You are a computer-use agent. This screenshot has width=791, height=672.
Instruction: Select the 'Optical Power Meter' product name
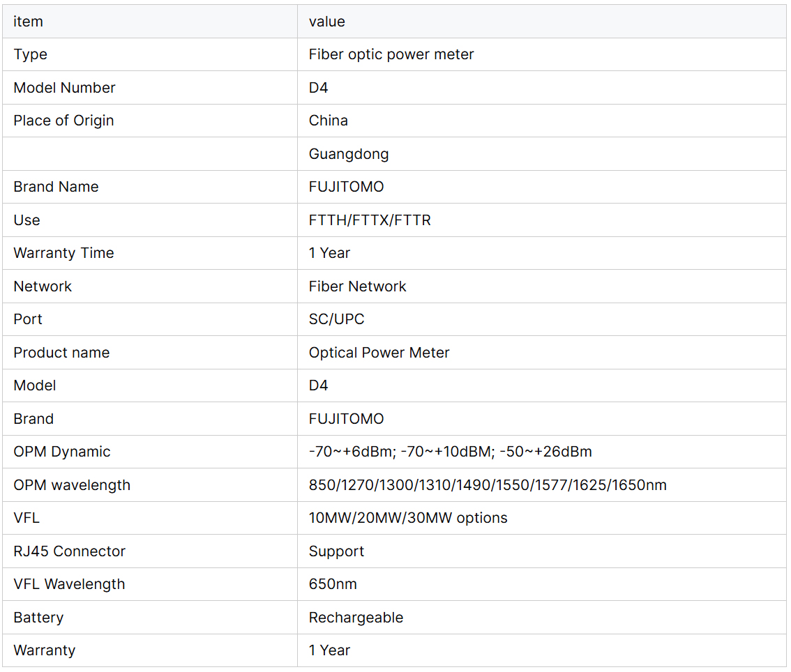pyautogui.click(x=379, y=353)
